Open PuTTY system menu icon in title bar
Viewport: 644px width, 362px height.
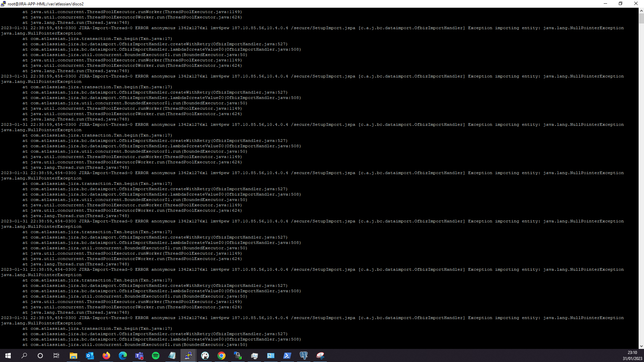(x=3, y=4)
